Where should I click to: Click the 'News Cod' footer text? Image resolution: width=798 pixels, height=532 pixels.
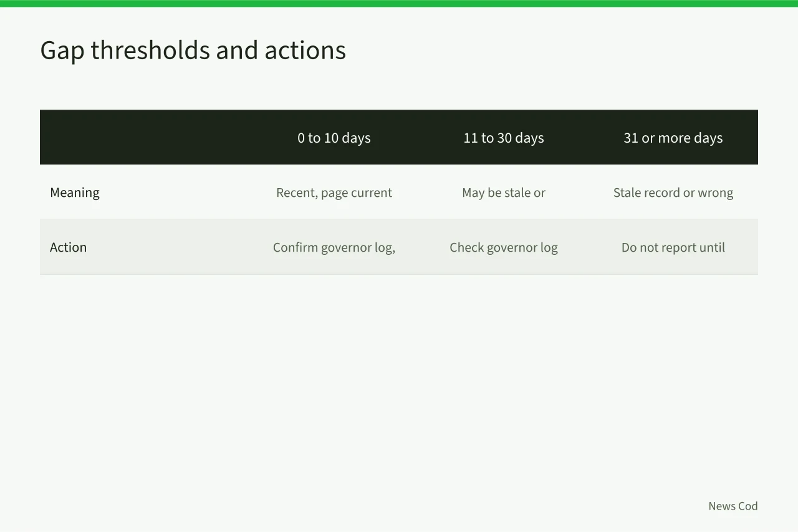733,506
